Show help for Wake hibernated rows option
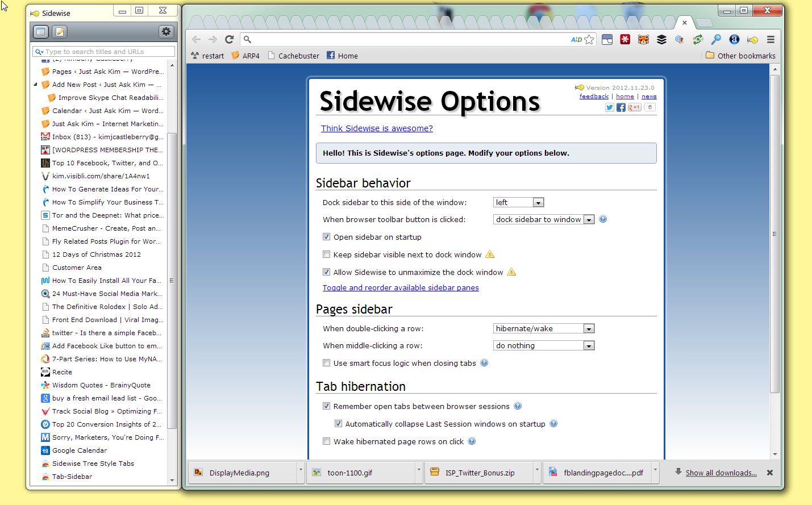812x505 pixels. pos(472,441)
